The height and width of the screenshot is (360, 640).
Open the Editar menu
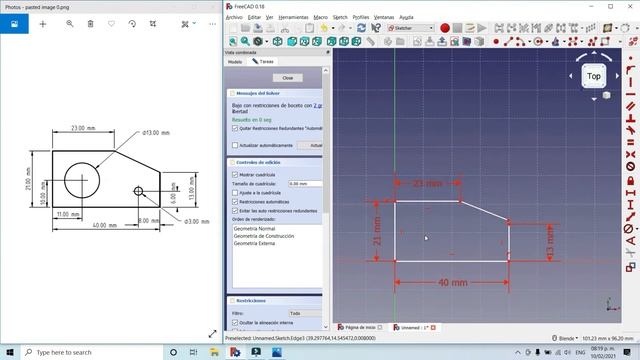coord(254,17)
